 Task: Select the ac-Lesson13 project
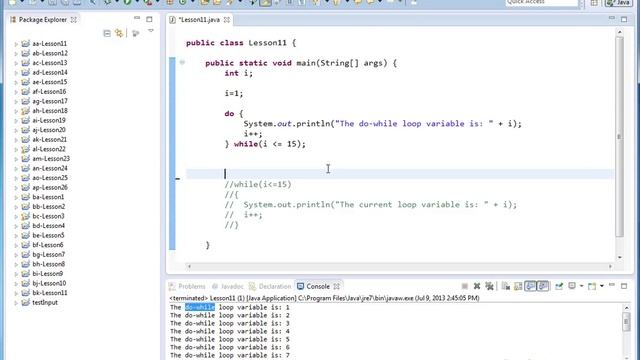(49, 63)
